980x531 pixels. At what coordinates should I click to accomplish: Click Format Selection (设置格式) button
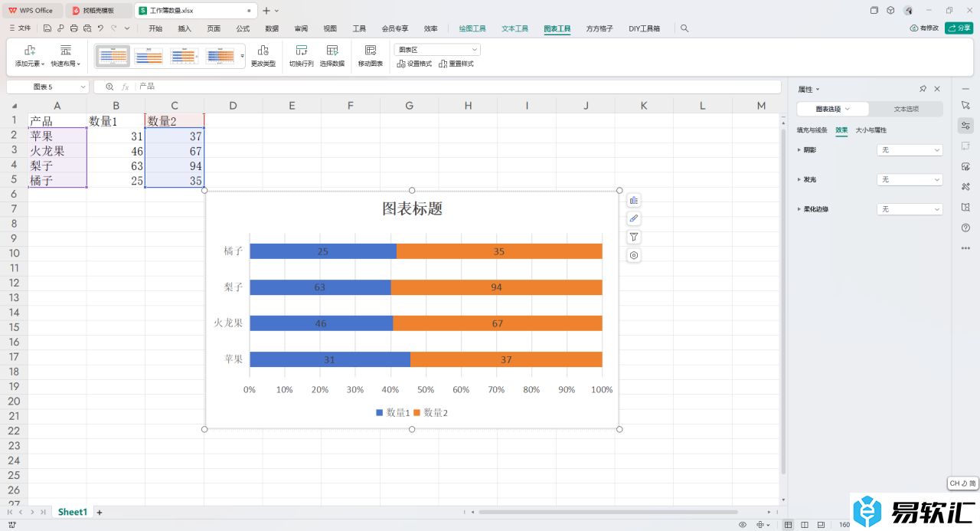[414, 64]
